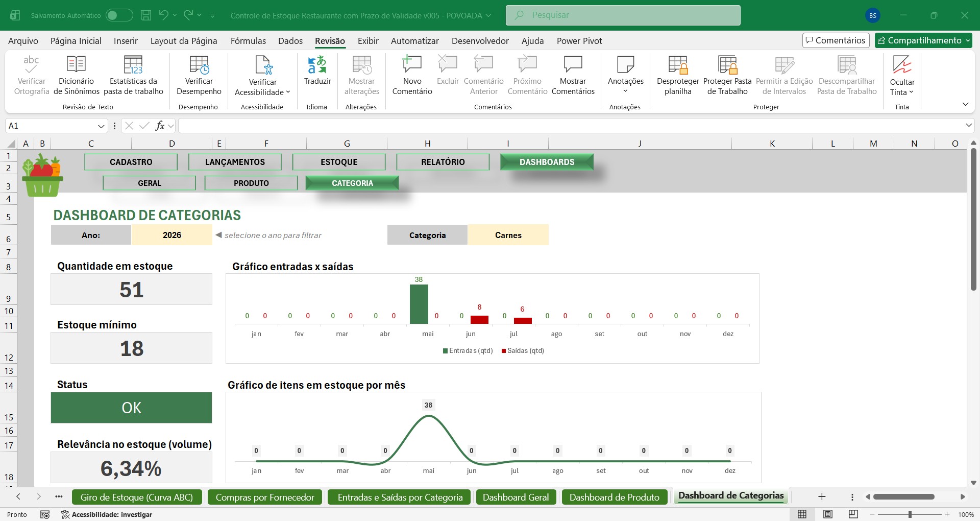980x521 pixels.
Task: Click the Save icon in title bar
Action: click(146, 15)
